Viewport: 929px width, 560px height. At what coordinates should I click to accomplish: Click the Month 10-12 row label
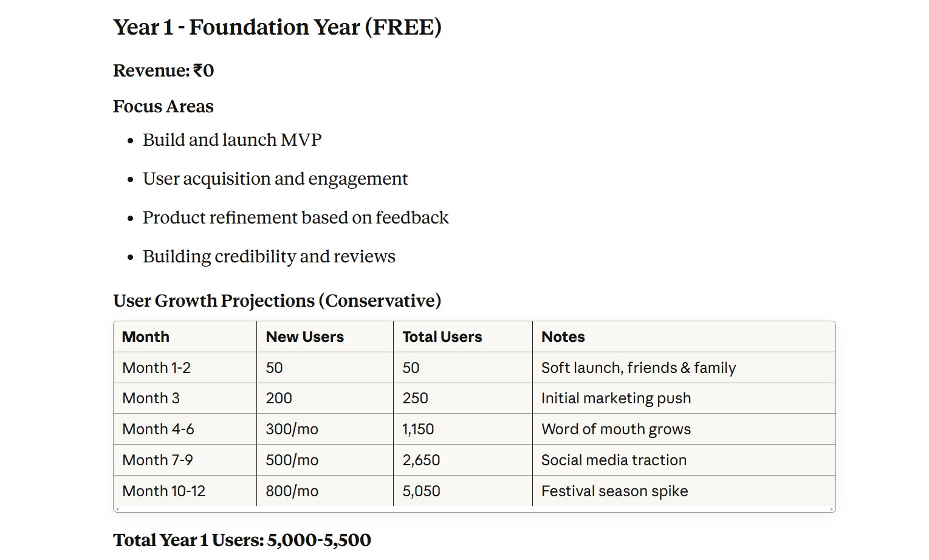tap(164, 491)
